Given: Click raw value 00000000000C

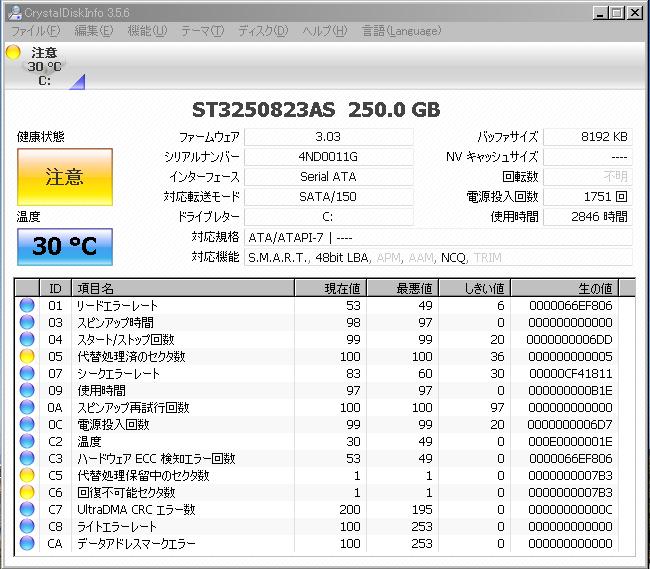Looking at the screenshot, I should pyautogui.click(x=570, y=509).
